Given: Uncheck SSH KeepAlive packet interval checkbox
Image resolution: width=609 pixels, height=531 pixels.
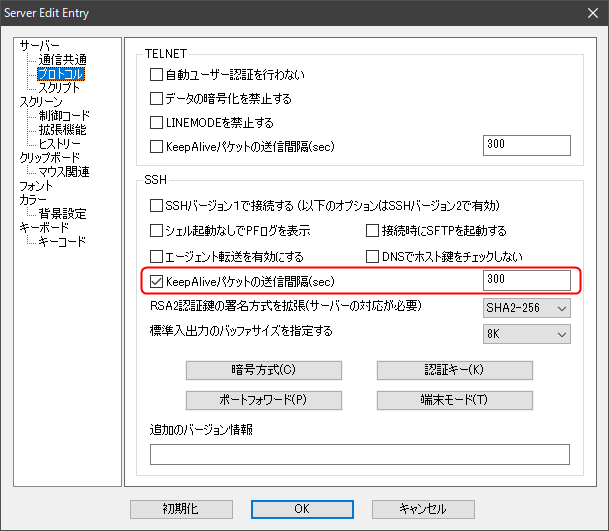Looking at the screenshot, I should tap(156, 281).
